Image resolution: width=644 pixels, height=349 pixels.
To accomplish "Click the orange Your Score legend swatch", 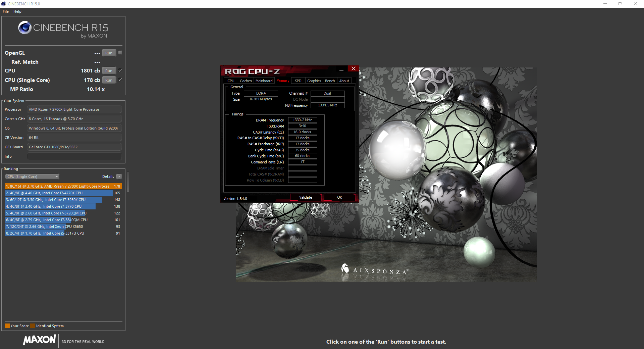I will (x=7, y=326).
